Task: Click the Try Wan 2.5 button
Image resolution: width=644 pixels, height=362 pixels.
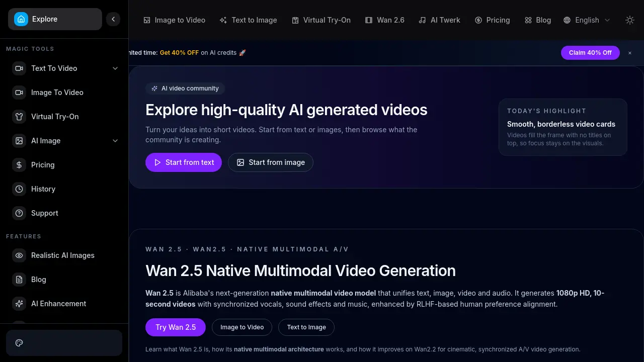Action: click(x=176, y=327)
